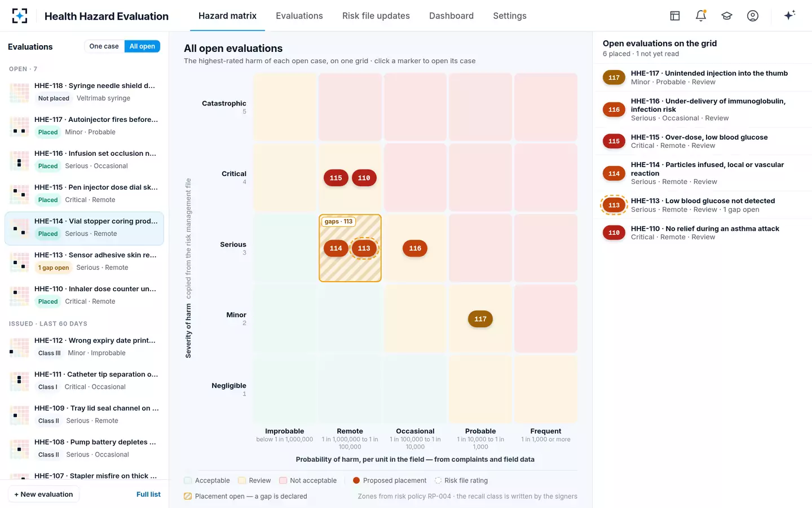Open the Settings tab
This screenshot has width=812, height=508.
510,16
